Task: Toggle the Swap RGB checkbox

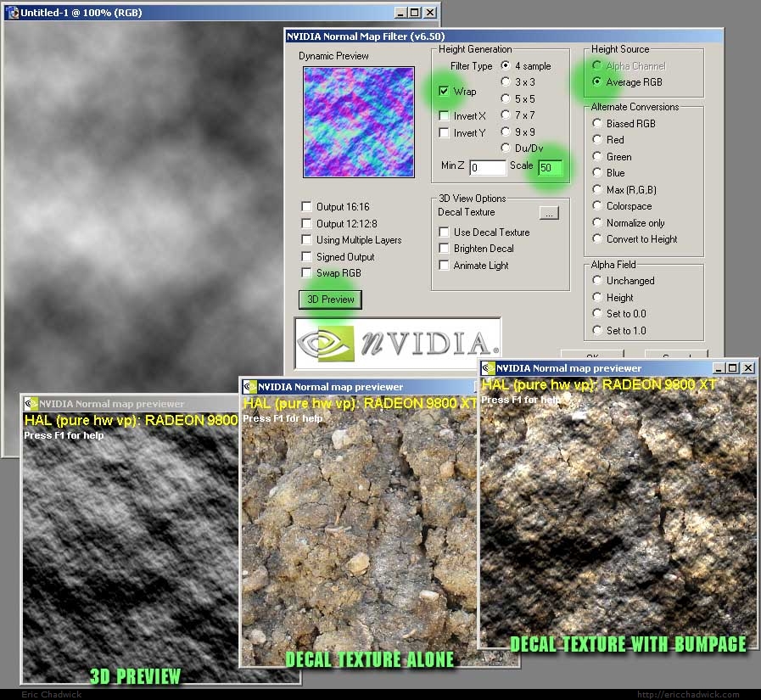Action: click(x=306, y=272)
